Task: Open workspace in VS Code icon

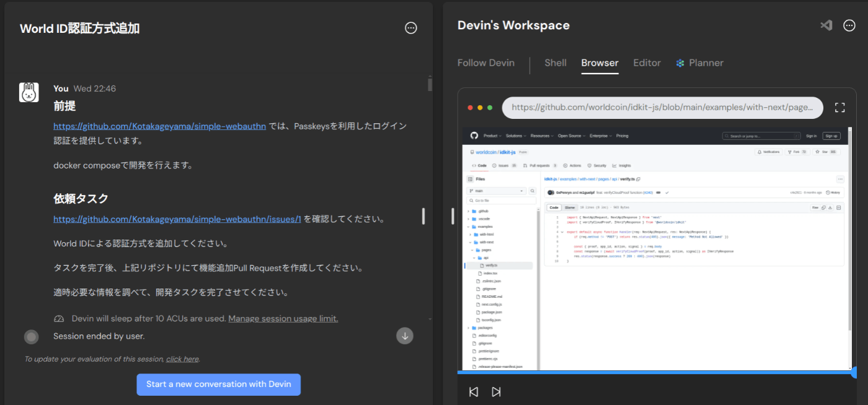Action: (x=826, y=25)
